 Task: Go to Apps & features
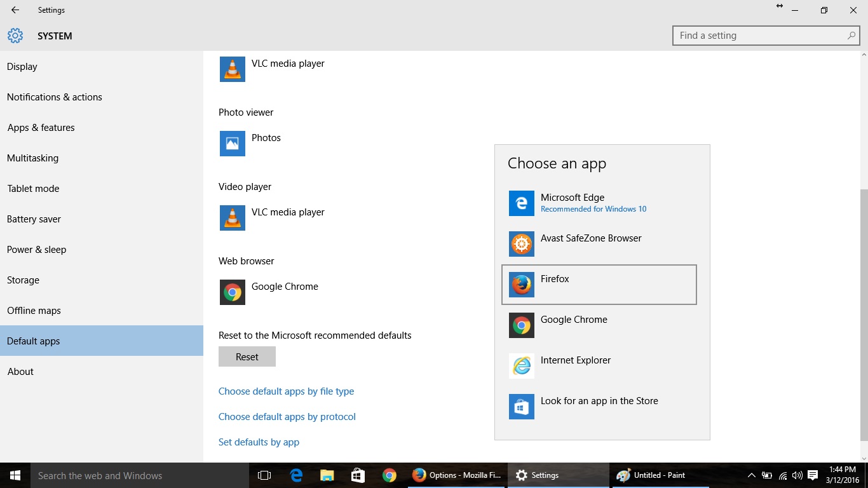point(102,127)
